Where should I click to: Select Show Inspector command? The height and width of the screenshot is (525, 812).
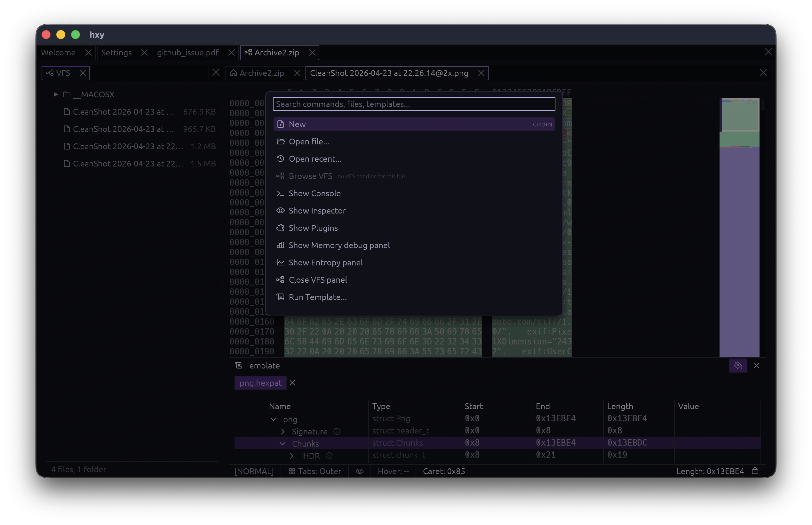[x=413, y=211]
